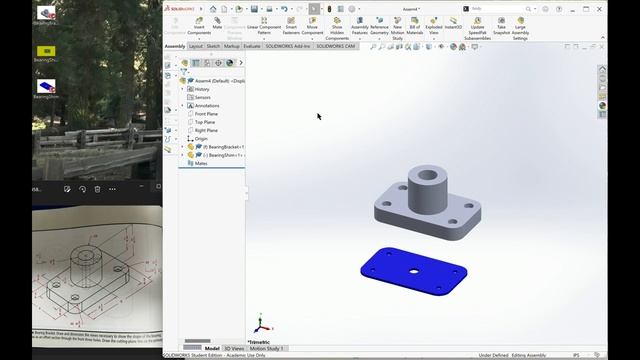Switch to the Markup tab
Viewport: 640px width, 360px height.
[231, 47]
